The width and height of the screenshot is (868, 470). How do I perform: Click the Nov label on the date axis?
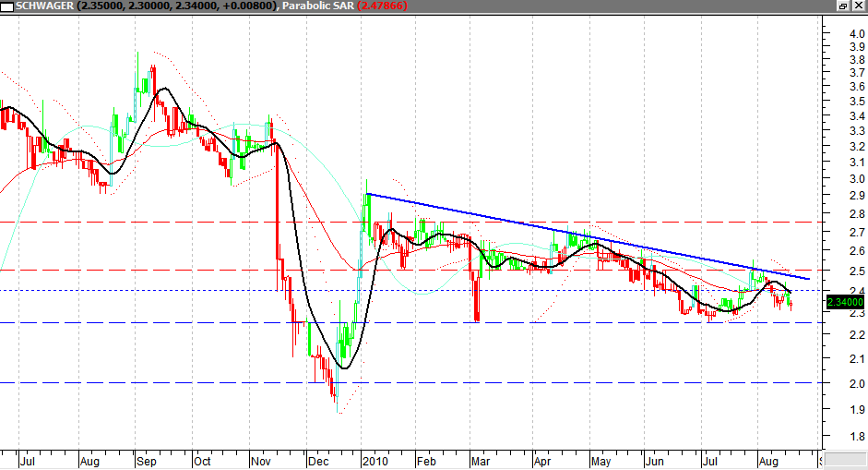tap(261, 461)
